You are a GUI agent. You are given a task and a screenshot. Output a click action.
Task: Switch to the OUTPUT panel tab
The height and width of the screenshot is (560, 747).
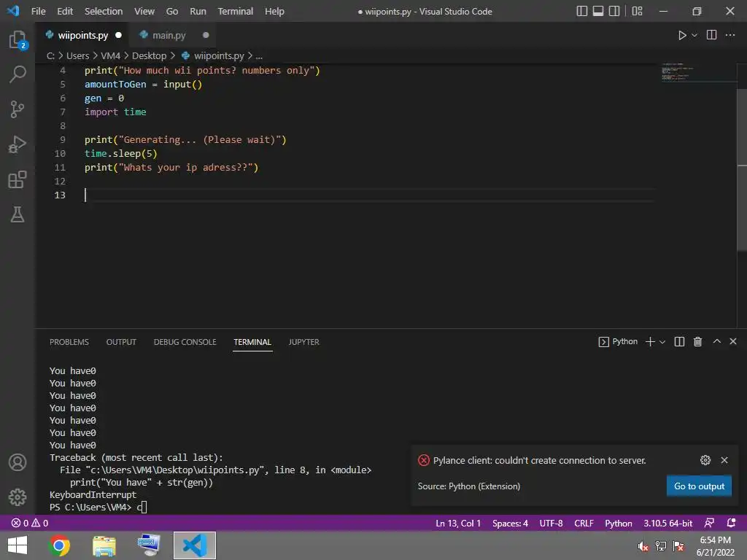click(x=121, y=342)
